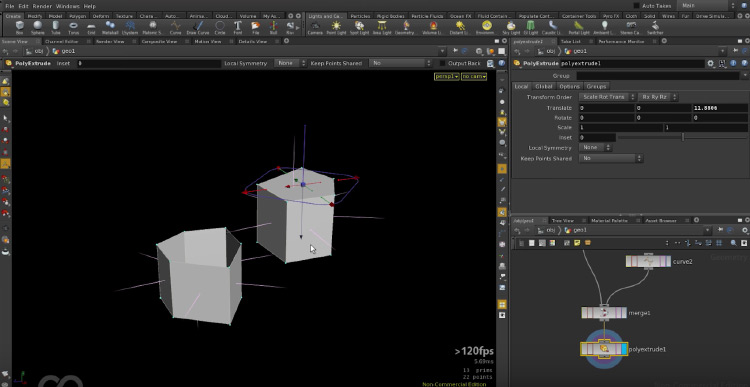Open Transform Order Scale Rot Trans dropdown
Viewport: 750px width, 387px height.
point(607,97)
